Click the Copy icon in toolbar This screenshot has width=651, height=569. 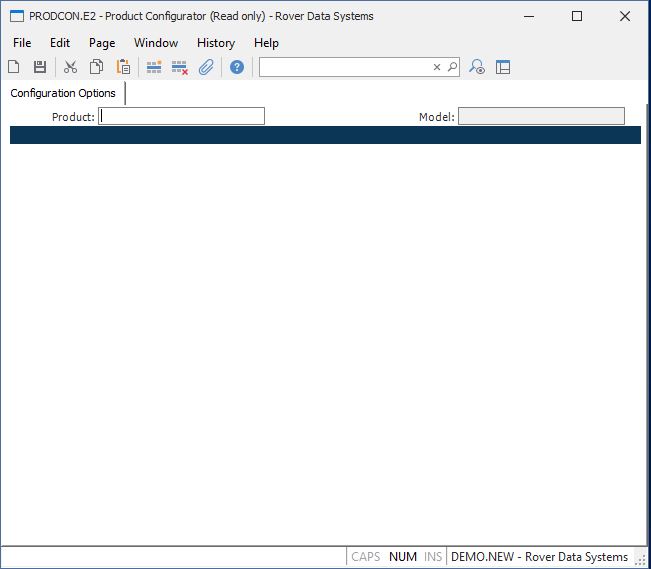[x=97, y=67]
